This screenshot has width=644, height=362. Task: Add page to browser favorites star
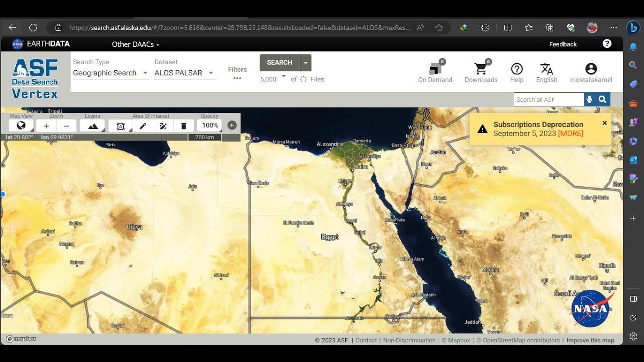tap(439, 28)
